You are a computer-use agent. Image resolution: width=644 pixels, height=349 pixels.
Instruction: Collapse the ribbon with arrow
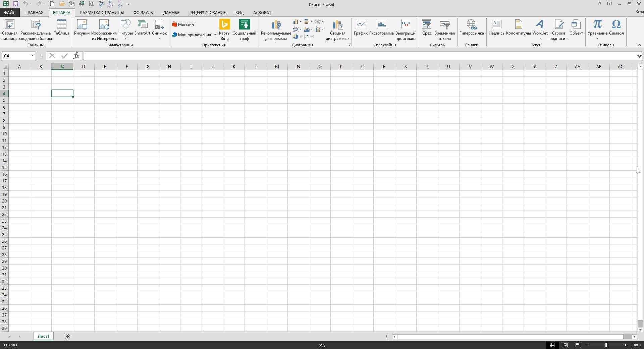coord(639,45)
